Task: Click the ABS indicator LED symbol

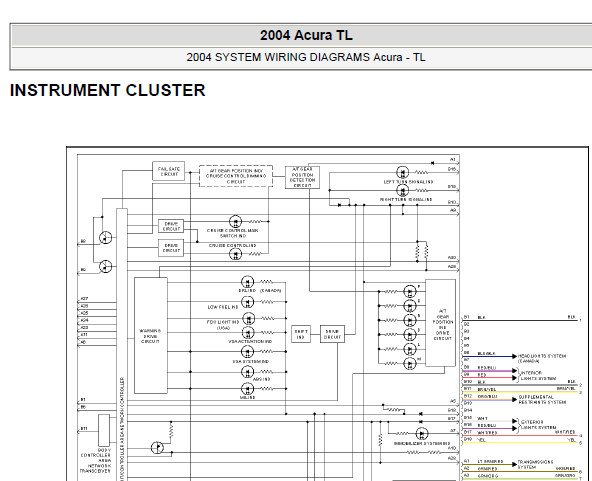Action: (247, 372)
